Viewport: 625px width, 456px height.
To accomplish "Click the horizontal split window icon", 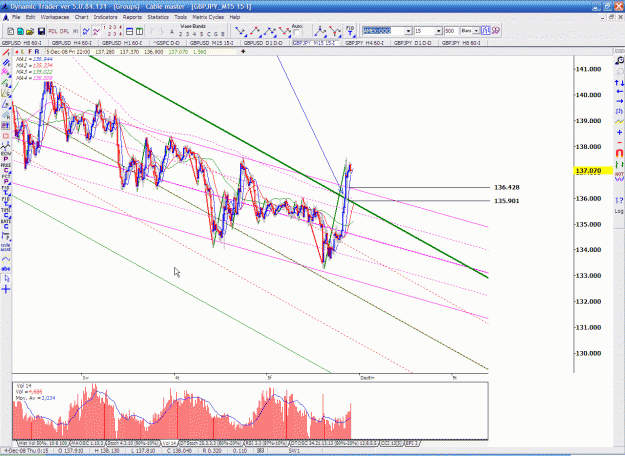I will [x=130, y=31].
